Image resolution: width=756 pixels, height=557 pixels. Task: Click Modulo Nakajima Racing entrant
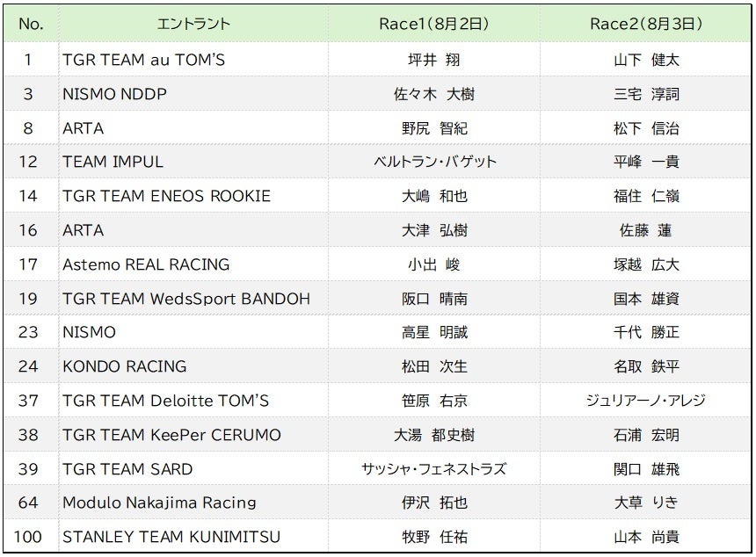[x=159, y=503]
